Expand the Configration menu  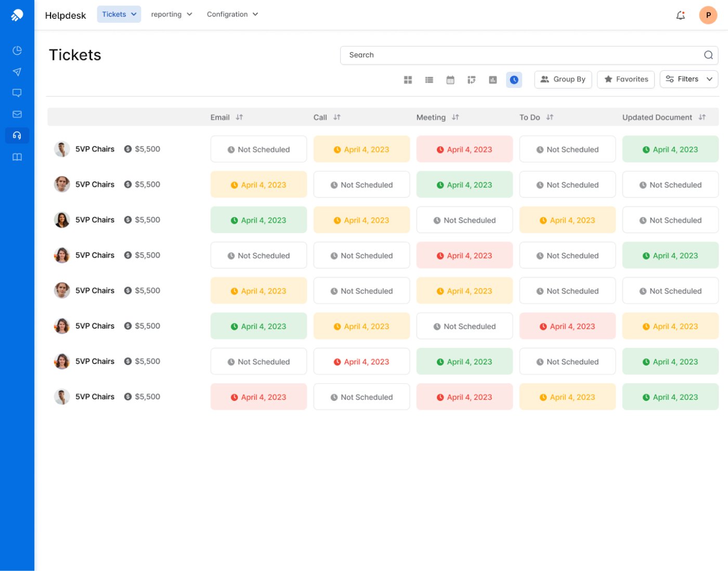click(x=232, y=15)
